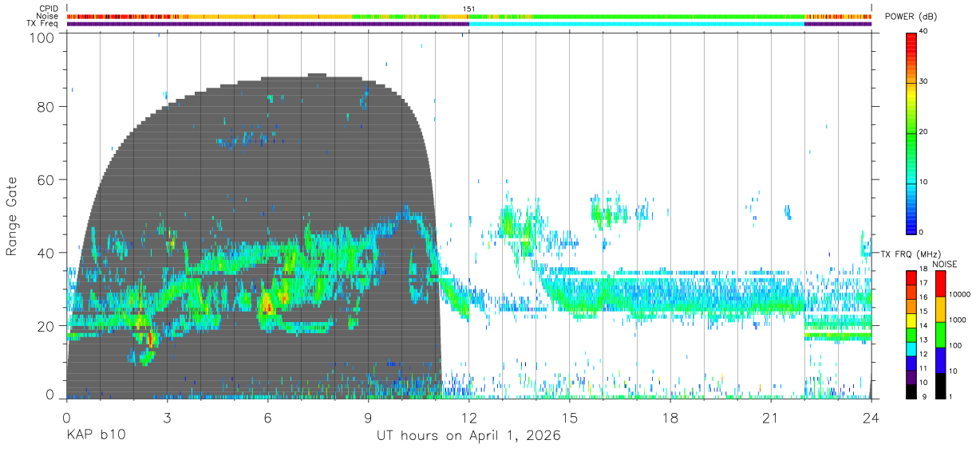980x452 pixels.
Task: Click the red hotspot near 6 UT
Action: [267, 304]
